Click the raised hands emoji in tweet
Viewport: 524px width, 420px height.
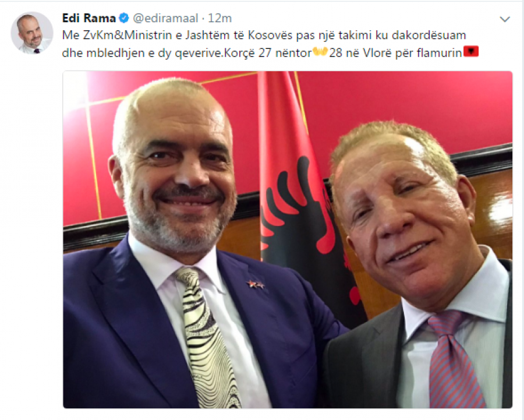[x=320, y=52]
